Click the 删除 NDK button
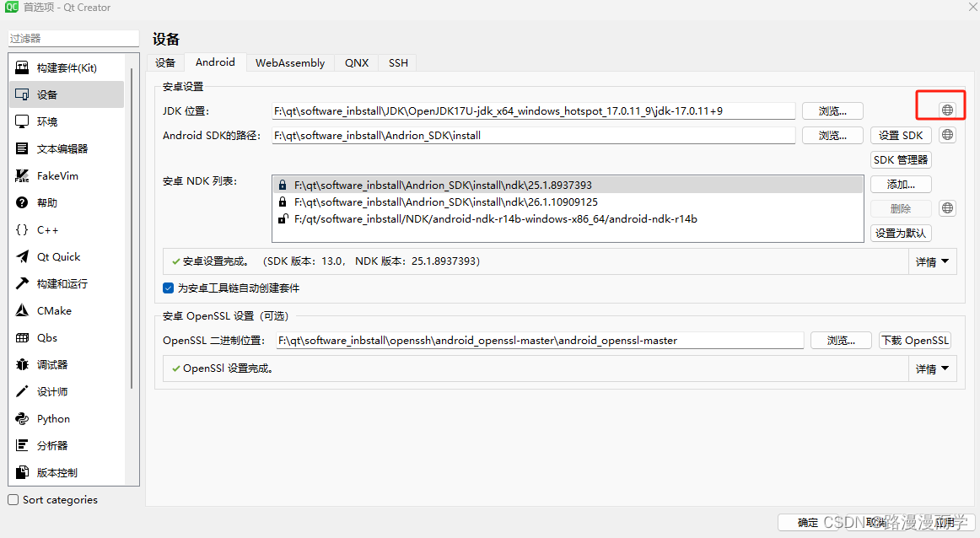 901,208
